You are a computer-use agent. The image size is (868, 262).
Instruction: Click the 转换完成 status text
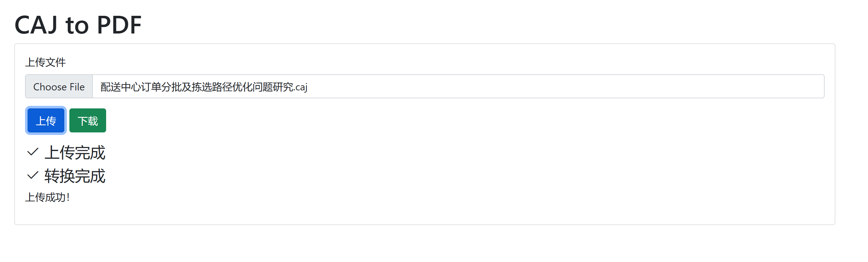click(x=75, y=176)
